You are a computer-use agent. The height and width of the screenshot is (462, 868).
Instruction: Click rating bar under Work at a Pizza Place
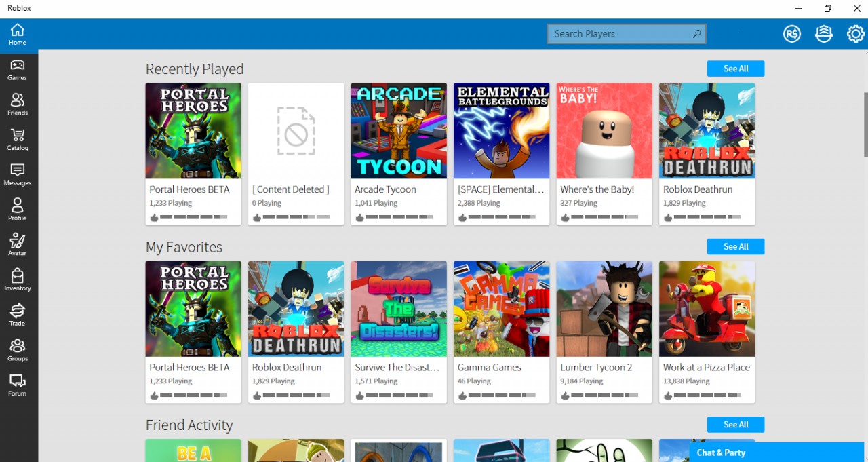tap(707, 396)
